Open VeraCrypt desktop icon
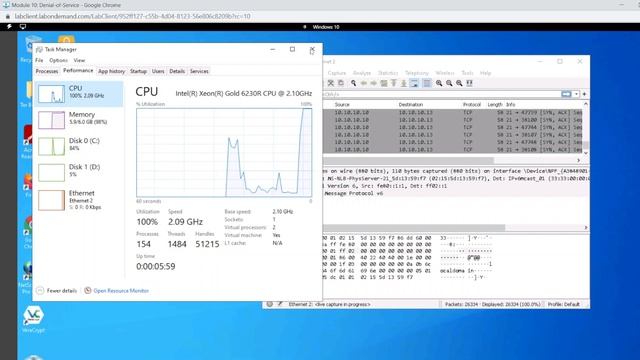The image size is (640, 360). tap(33, 319)
